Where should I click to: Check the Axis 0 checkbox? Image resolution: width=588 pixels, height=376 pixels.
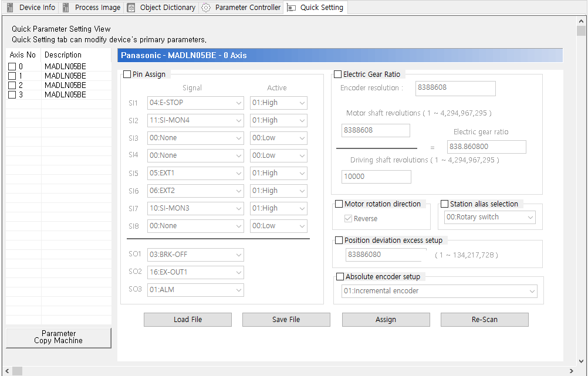12,66
